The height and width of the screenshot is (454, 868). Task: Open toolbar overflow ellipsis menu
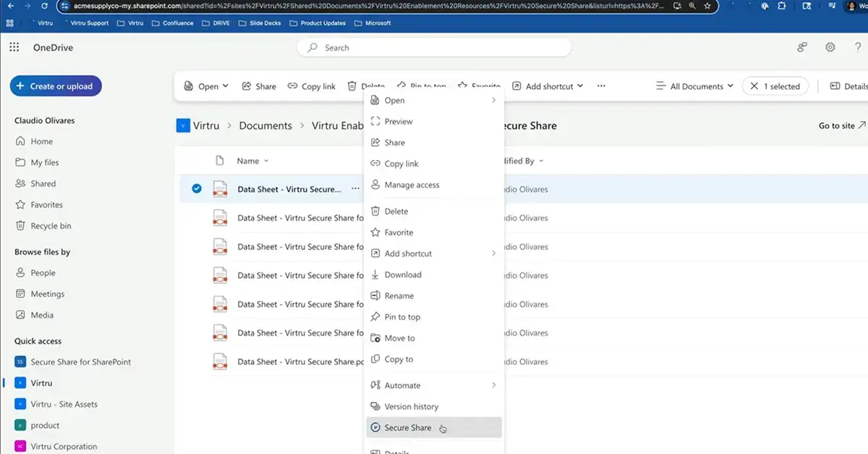[601, 86]
